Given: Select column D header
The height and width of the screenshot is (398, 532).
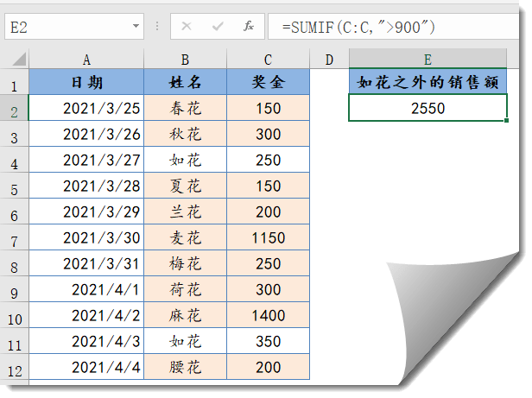Looking at the screenshot, I should pyautogui.click(x=329, y=59).
